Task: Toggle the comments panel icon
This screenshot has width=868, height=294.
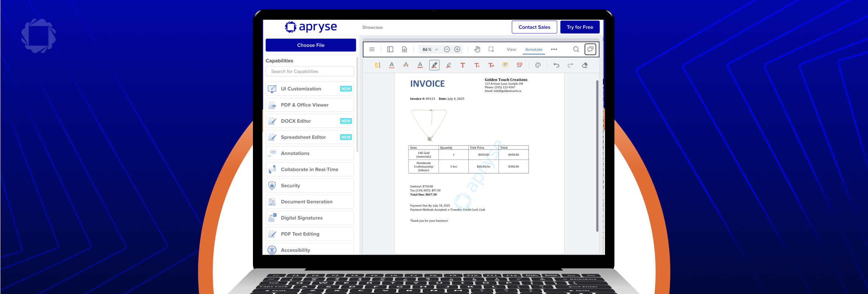Action: click(x=590, y=49)
